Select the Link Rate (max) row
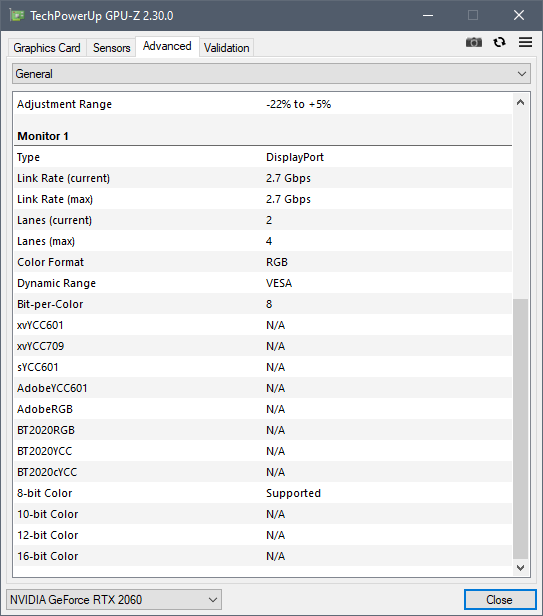 point(263,199)
